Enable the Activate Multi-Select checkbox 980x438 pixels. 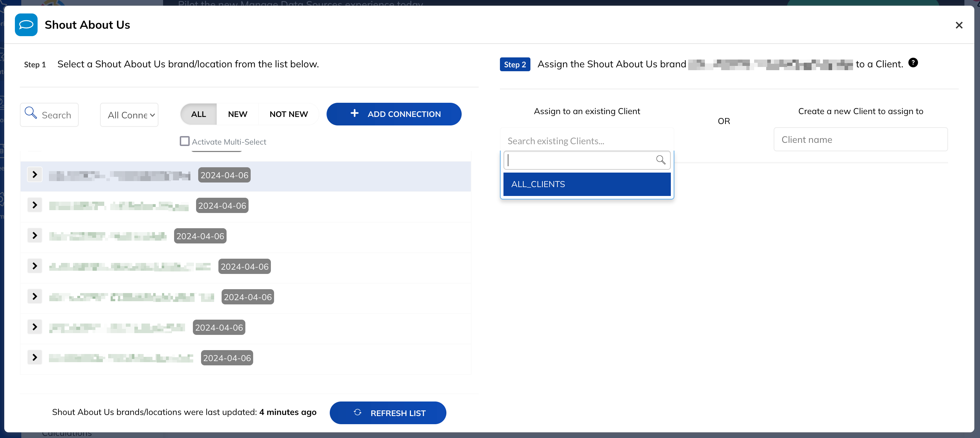pos(184,141)
